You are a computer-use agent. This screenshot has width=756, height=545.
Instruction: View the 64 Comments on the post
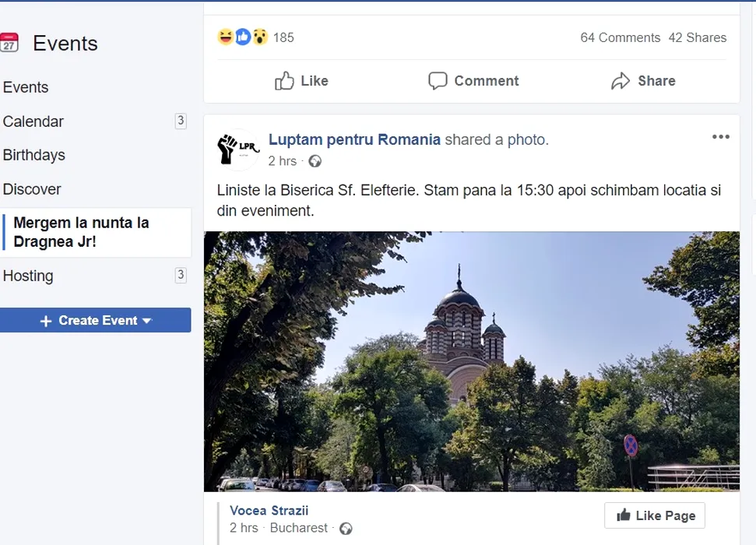(x=620, y=37)
